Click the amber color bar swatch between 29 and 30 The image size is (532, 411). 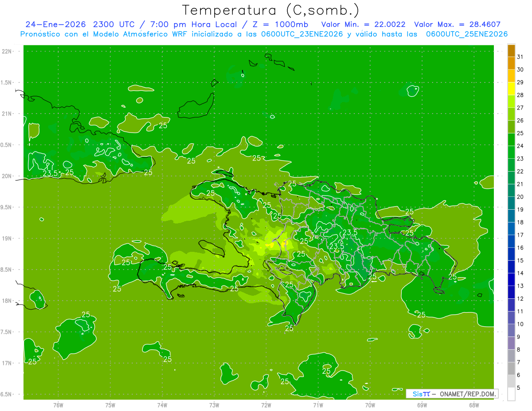pos(511,76)
